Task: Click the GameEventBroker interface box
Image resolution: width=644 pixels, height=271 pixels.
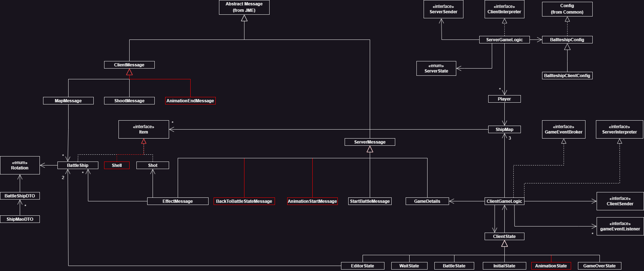Action: coord(564,129)
